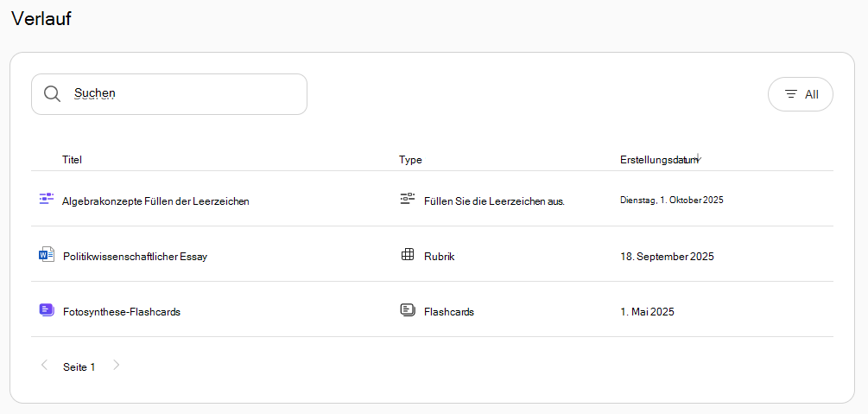Click the Word document icon beside Politikwissenschaftlicher Essay
868x414 pixels.
47,255
